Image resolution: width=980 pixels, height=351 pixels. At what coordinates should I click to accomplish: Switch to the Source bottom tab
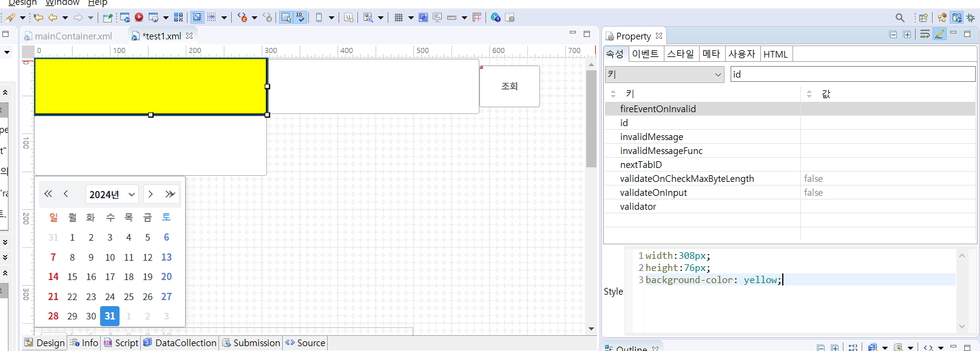[305, 343]
